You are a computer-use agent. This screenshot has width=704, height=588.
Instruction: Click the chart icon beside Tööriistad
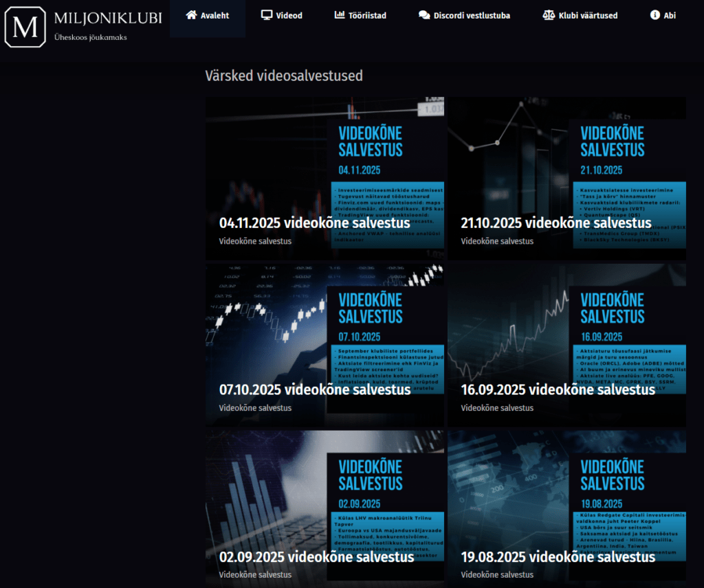coord(340,15)
